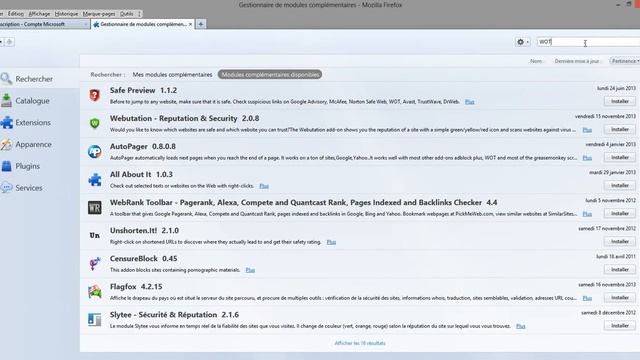Switch to Gestionnaire de modules complémentaires tab
Screen dimensions: 640x360
point(142,24)
